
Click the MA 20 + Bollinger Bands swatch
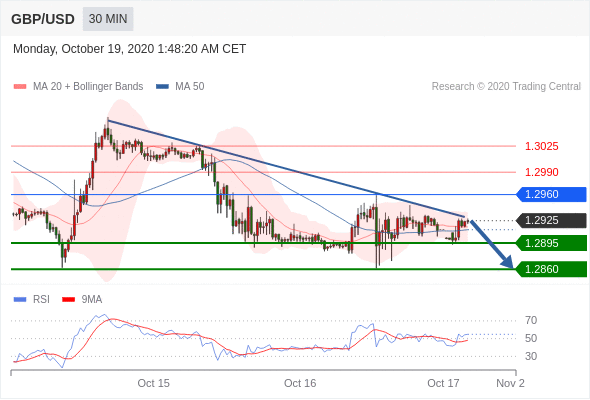coord(20,87)
